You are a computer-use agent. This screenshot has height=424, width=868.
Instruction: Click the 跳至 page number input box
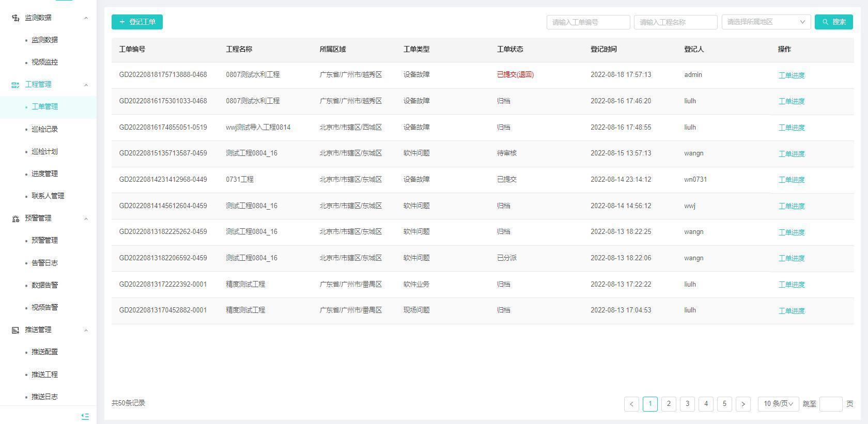click(830, 404)
